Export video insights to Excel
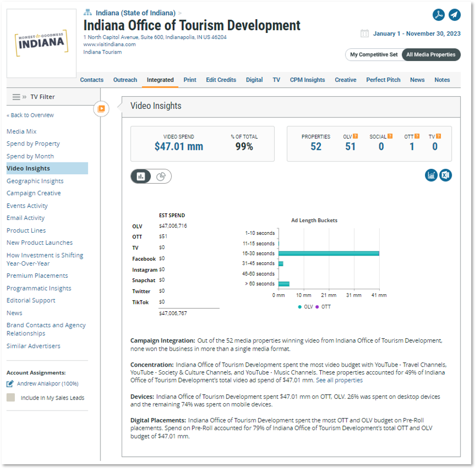The width and height of the screenshot is (476, 469). (445, 175)
